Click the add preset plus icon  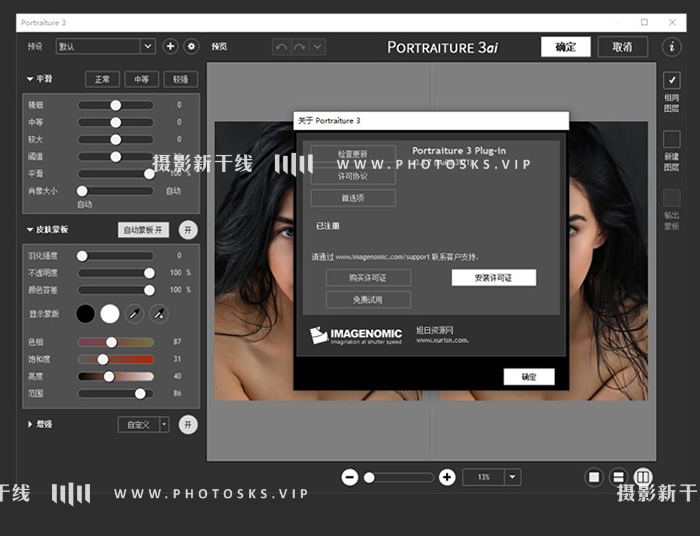[x=170, y=46]
